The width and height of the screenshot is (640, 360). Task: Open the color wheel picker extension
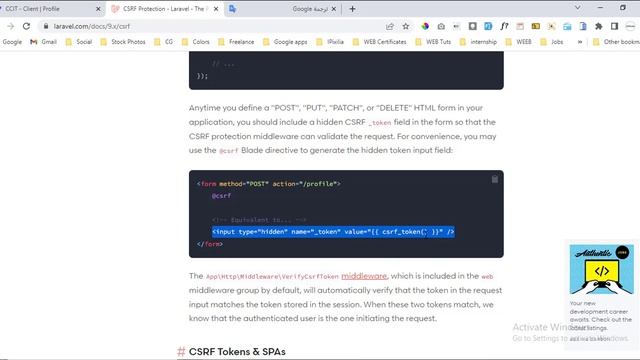click(425, 26)
